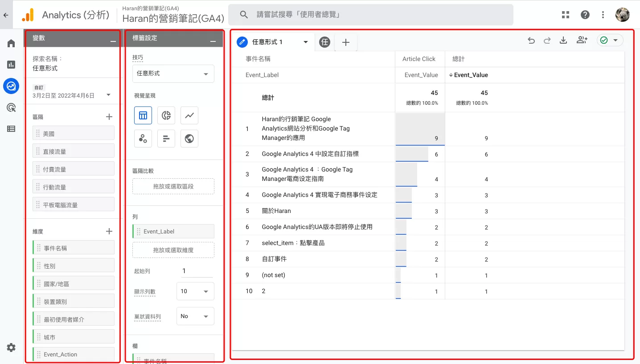Click the user account avatar
Viewport: 640px width, 364px height.
pyautogui.click(x=623, y=15)
